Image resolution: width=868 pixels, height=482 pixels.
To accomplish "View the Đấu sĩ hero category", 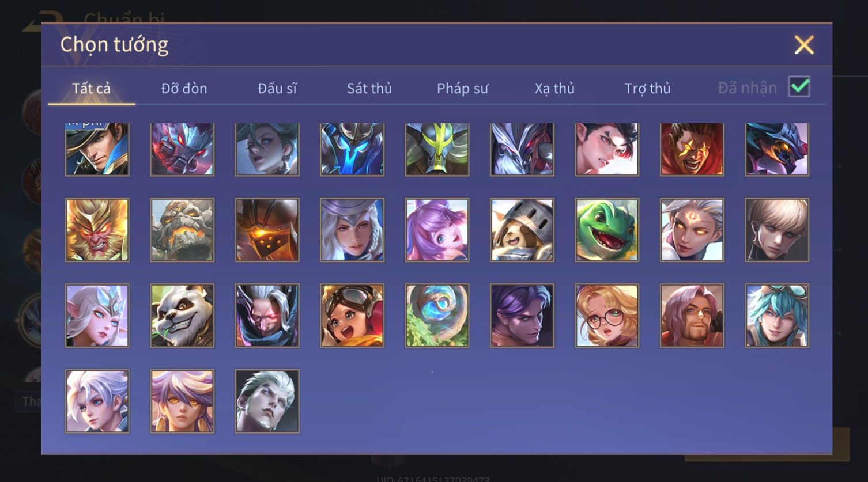I will [277, 88].
